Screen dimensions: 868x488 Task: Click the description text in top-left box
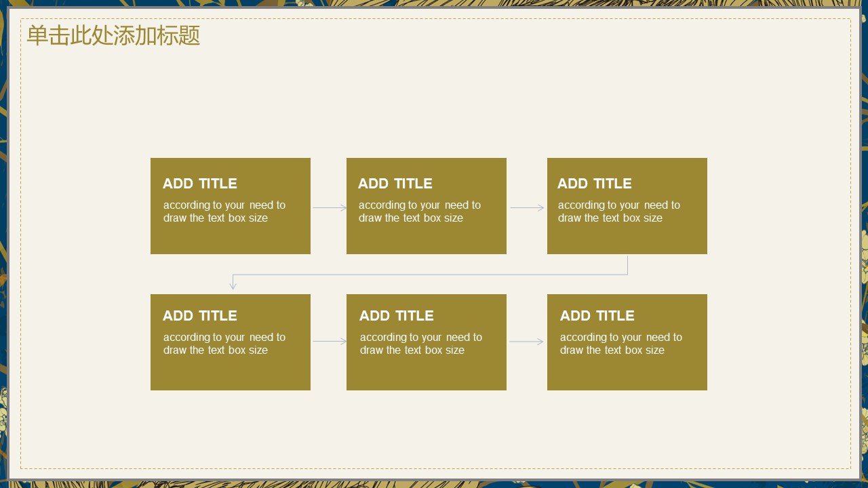click(224, 211)
